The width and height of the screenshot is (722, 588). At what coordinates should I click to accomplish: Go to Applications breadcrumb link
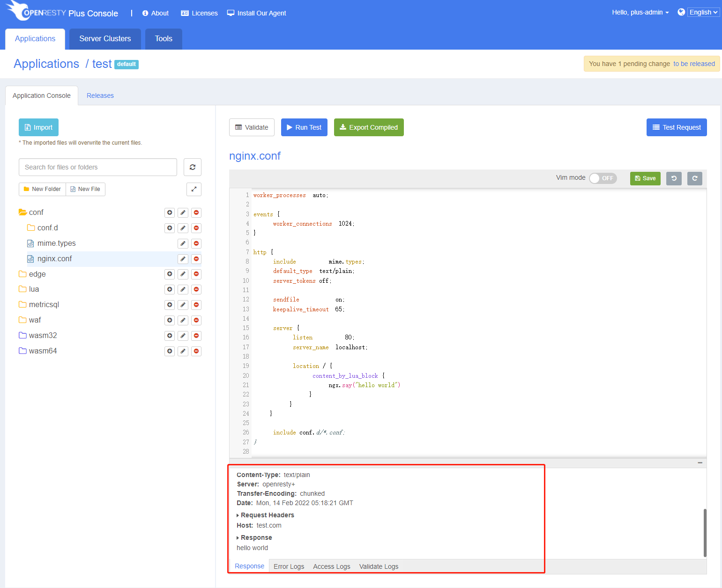[46, 64]
